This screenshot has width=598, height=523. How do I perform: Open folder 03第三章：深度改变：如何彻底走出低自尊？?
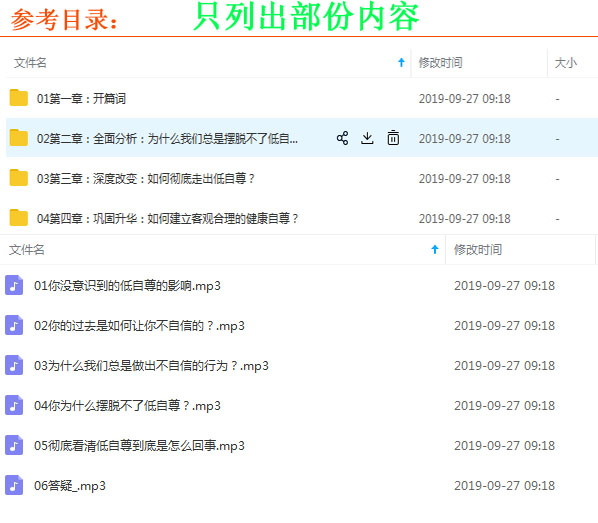[x=146, y=178]
